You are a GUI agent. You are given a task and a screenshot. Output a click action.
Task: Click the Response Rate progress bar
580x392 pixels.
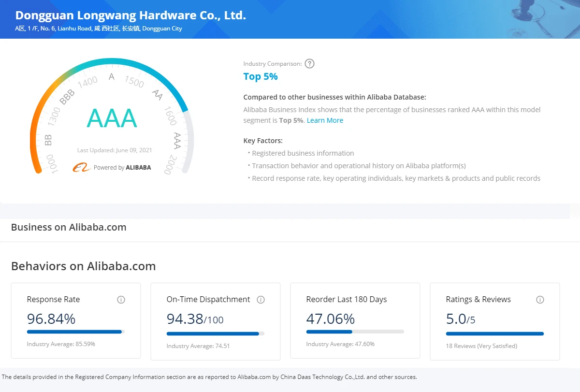76,332
